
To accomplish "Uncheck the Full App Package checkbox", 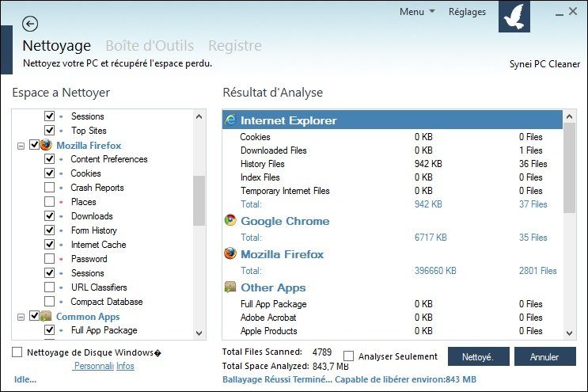I will 50,329.
